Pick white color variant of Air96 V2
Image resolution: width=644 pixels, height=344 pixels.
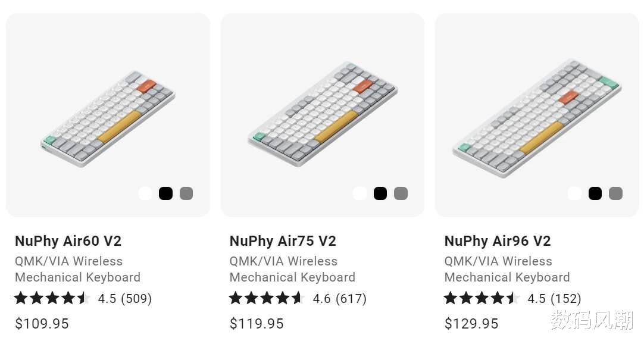tap(574, 193)
